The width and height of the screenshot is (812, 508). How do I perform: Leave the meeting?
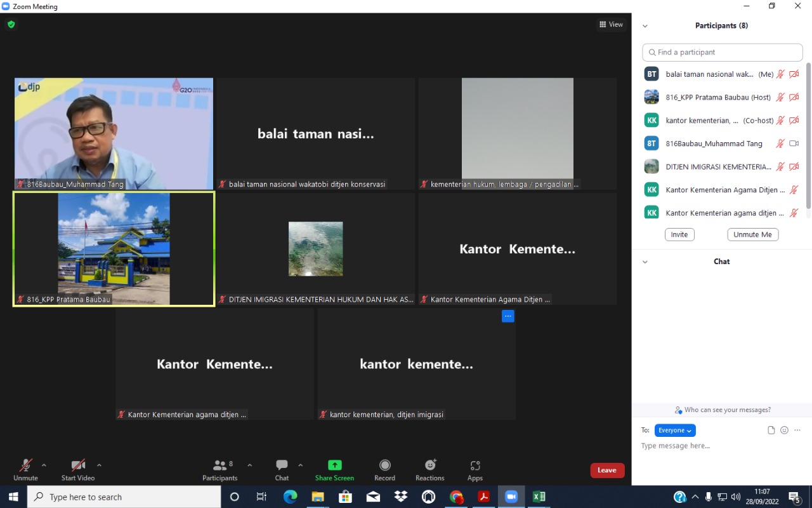(x=607, y=470)
